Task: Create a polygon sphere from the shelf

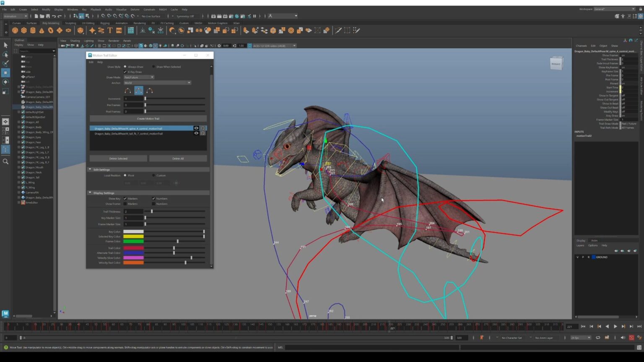Action: tap(15, 31)
